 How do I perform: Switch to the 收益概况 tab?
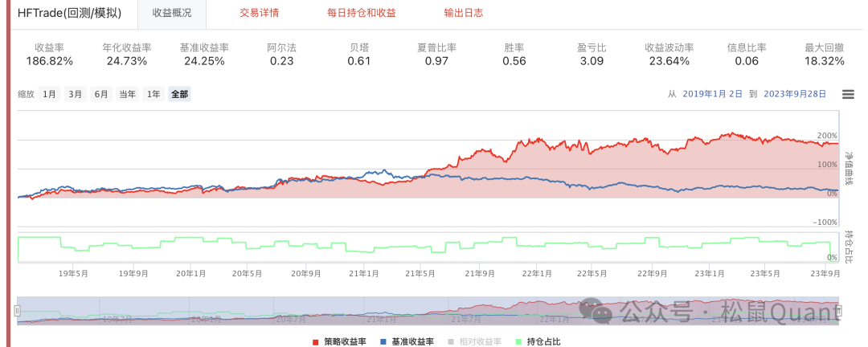(x=172, y=13)
